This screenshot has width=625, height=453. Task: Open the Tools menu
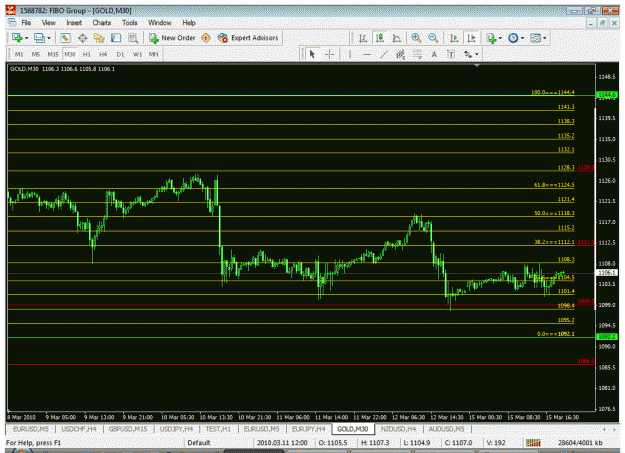pyautogui.click(x=130, y=23)
